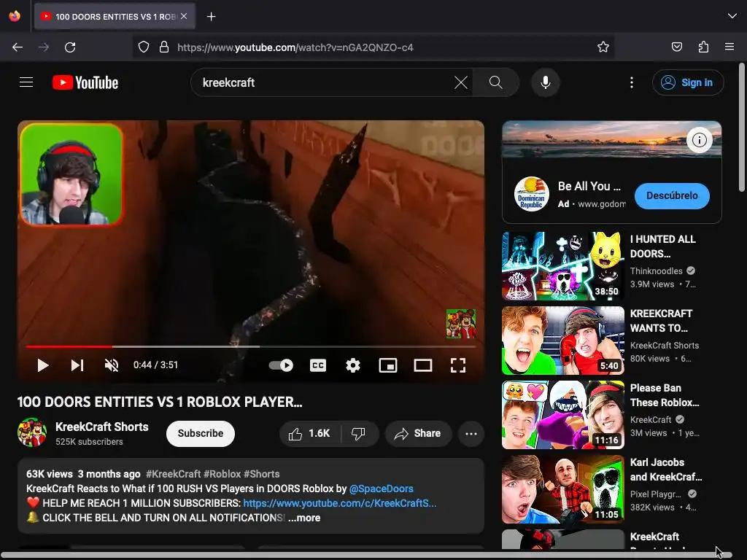Switch to theater mode
This screenshot has width=747, height=560.
click(423, 365)
